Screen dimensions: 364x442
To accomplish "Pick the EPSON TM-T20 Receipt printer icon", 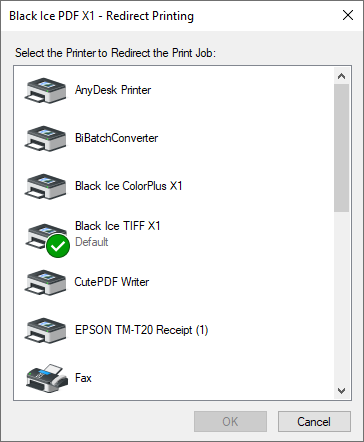I will coord(45,330).
